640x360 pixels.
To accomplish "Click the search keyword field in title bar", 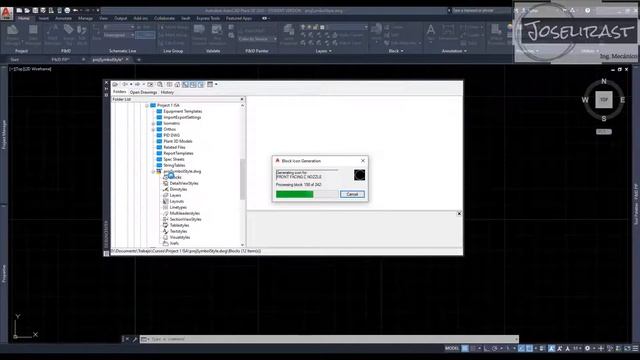I will pos(478,11).
